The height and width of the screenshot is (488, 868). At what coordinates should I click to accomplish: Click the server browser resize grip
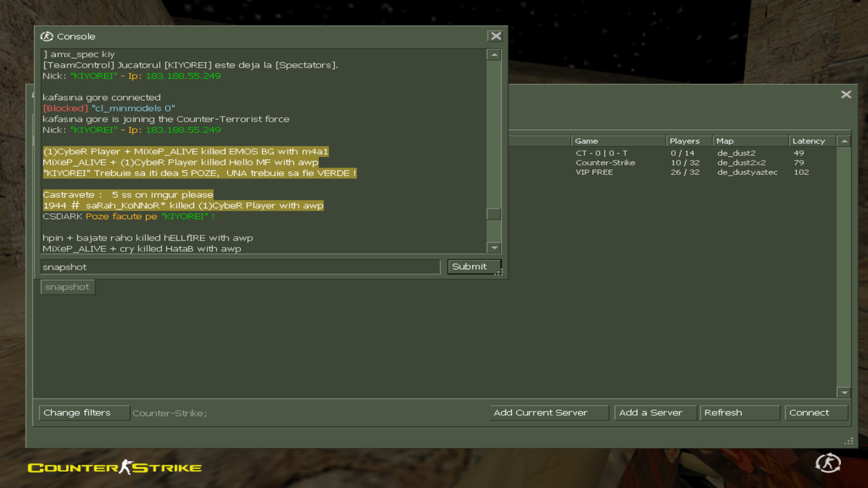click(848, 441)
